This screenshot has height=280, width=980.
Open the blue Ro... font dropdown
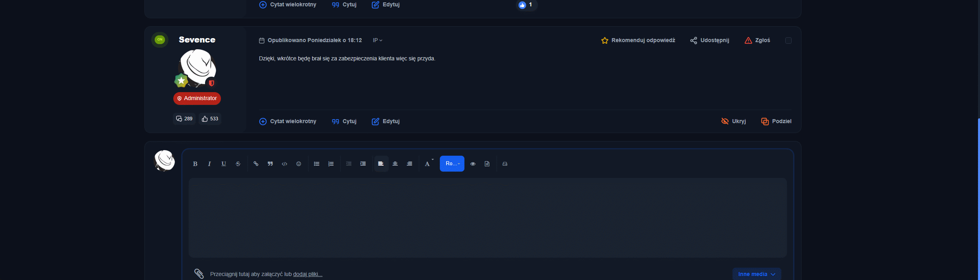(x=452, y=164)
